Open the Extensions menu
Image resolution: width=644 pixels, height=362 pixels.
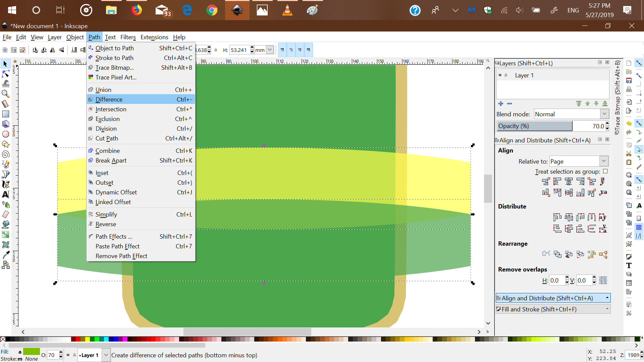point(154,37)
